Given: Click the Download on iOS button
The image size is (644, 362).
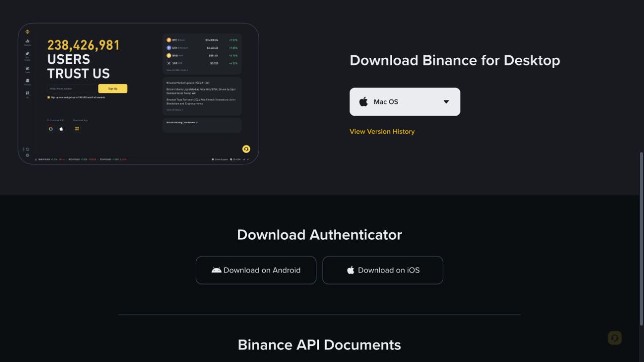Looking at the screenshot, I should click(383, 270).
